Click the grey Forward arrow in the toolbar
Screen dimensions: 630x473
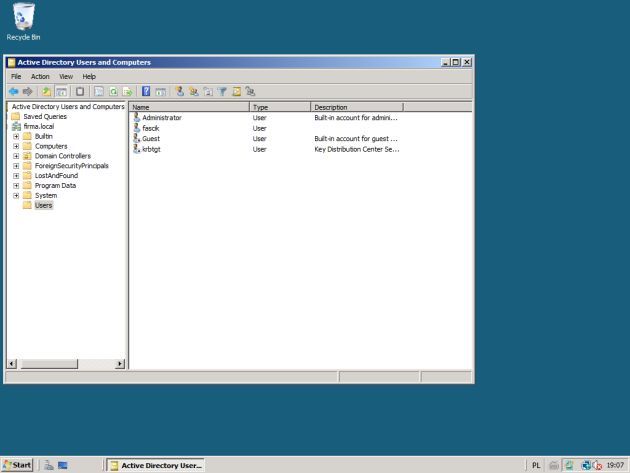click(x=27, y=92)
